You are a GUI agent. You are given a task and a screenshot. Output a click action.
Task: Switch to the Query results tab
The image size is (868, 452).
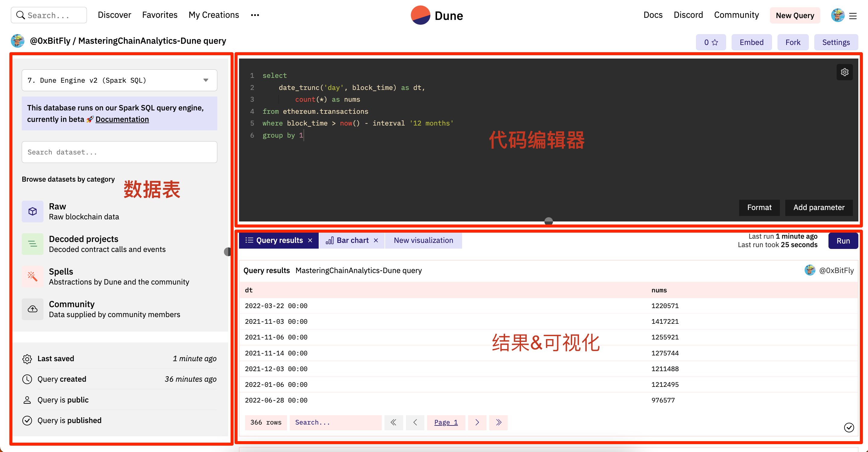click(x=278, y=240)
